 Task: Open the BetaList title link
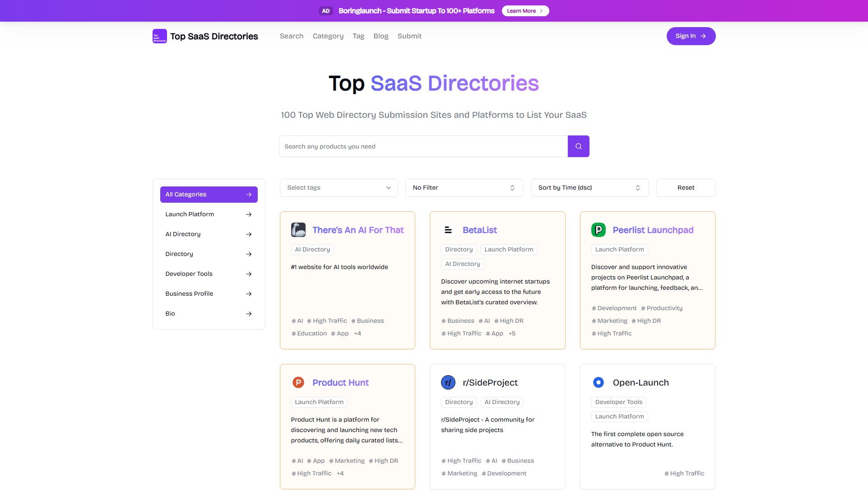(x=480, y=230)
